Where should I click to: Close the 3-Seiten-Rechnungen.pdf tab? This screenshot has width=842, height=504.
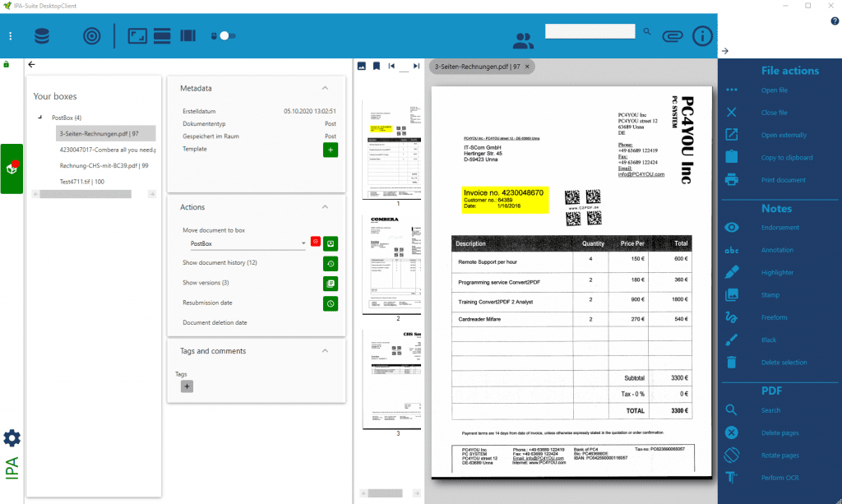click(527, 66)
